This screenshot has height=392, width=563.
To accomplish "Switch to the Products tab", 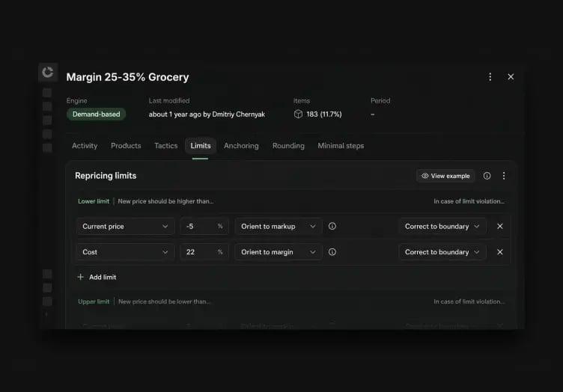I will point(126,146).
